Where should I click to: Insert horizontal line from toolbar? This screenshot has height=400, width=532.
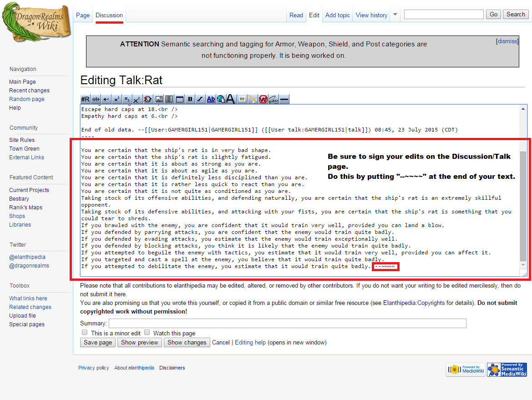(284, 99)
